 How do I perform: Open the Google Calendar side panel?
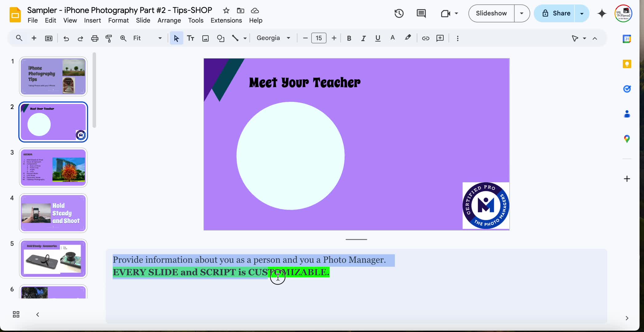627,39
